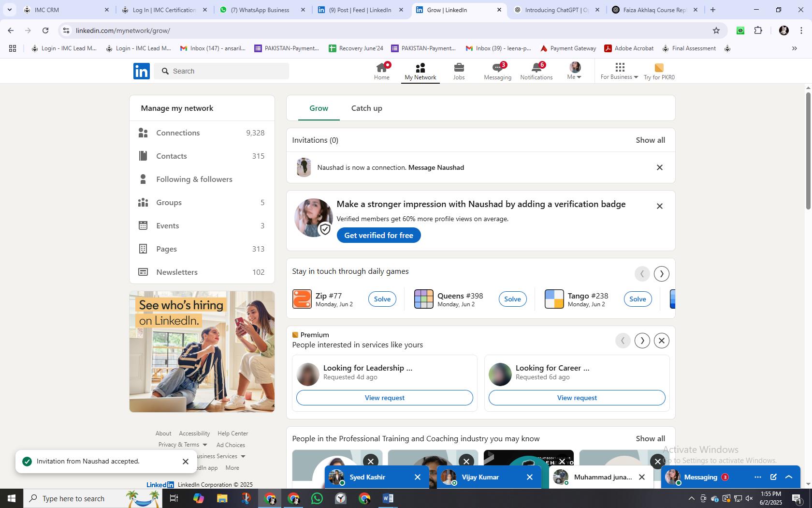This screenshot has width=812, height=508.
Task: Expand Messaging panel chevron
Action: click(789, 477)
